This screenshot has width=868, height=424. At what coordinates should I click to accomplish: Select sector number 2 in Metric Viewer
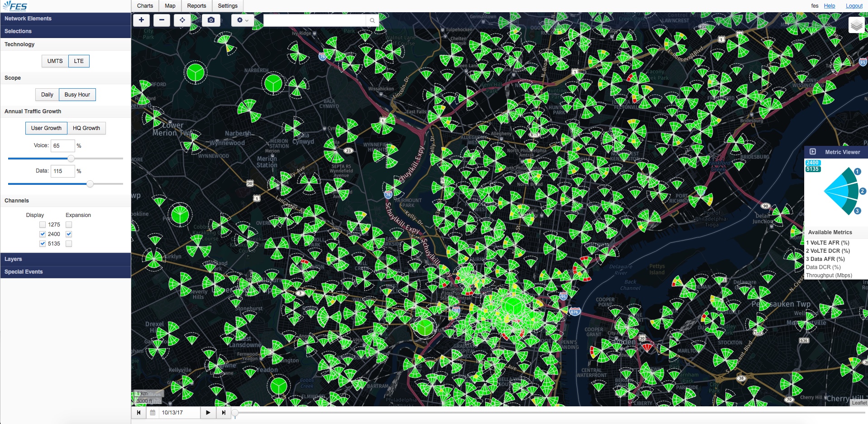tap(863, 191)
